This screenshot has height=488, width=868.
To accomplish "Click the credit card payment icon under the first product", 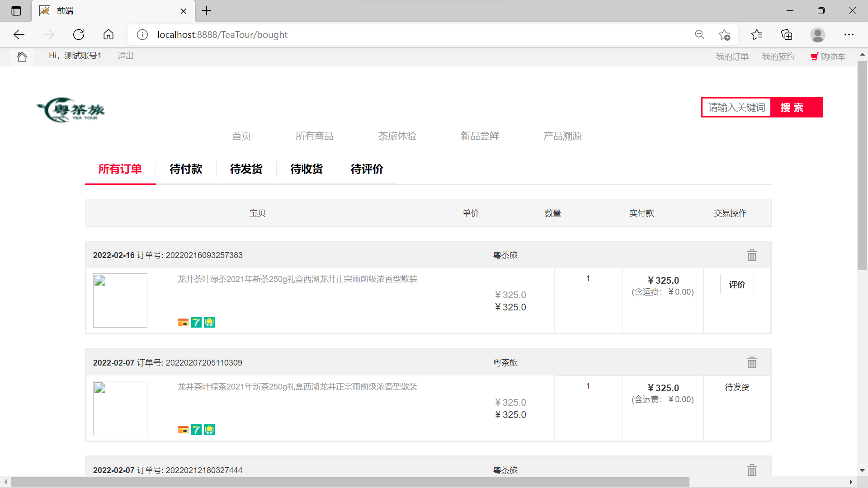I will click(x=183, y=322).
